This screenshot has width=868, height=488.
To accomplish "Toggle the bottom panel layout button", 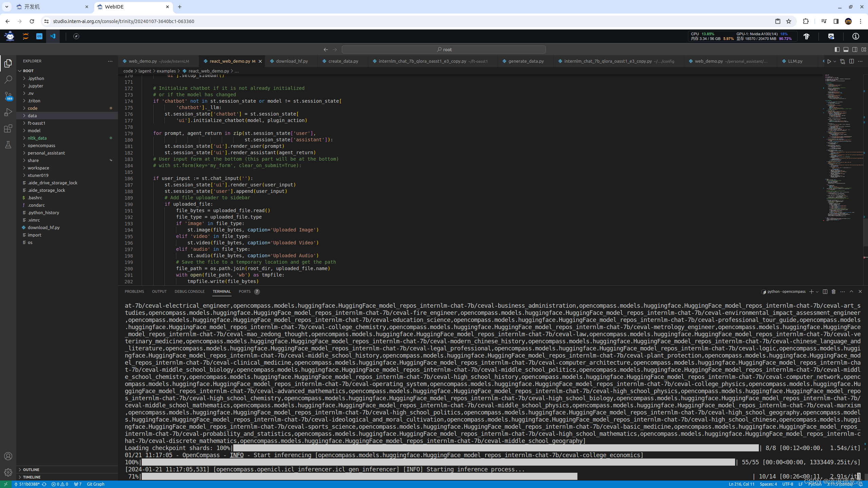I will [846, 49].
